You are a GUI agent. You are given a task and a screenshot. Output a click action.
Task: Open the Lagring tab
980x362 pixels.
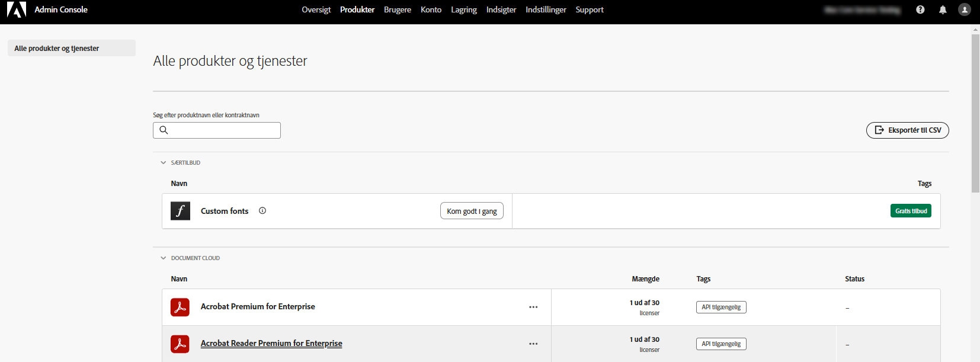[464, 9]
